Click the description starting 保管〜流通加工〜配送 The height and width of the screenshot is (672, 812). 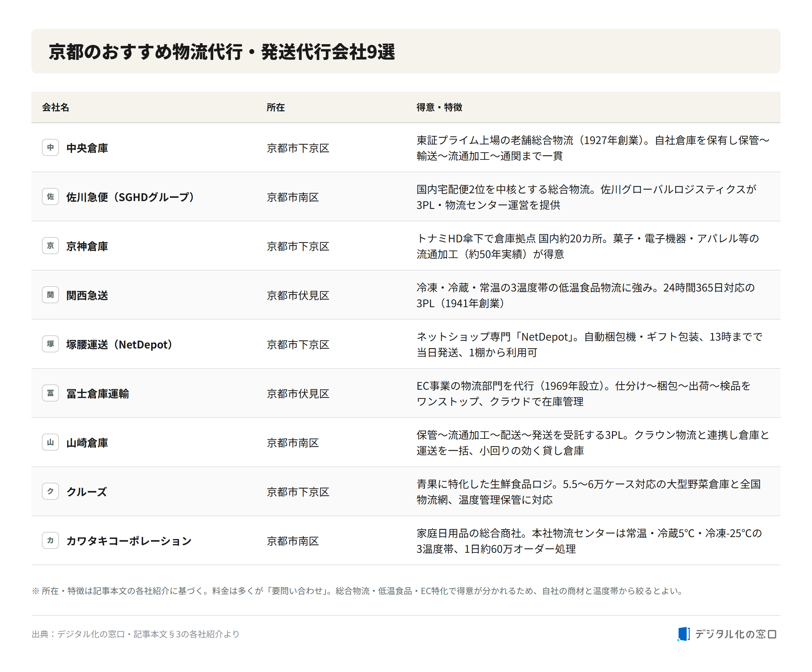click(593, 443)
